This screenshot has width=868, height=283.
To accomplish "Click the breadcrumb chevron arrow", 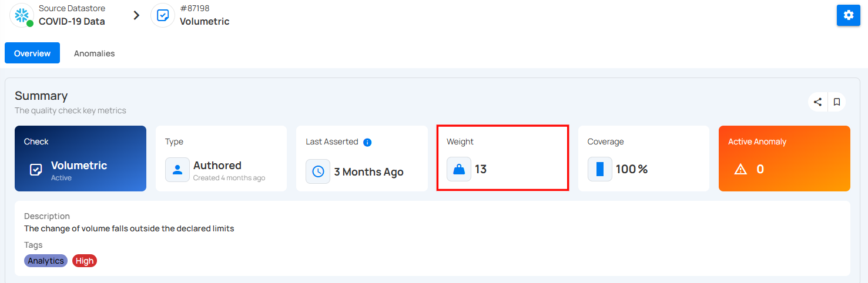I will [x=136, y=15].
